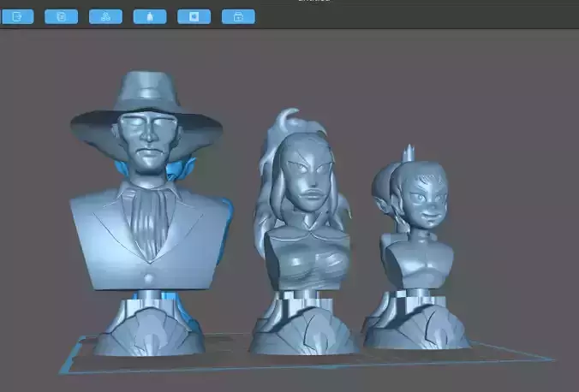Click the printer toolbar icon
The width and height of the screenshot is (579, 392).
coord(239,17)
